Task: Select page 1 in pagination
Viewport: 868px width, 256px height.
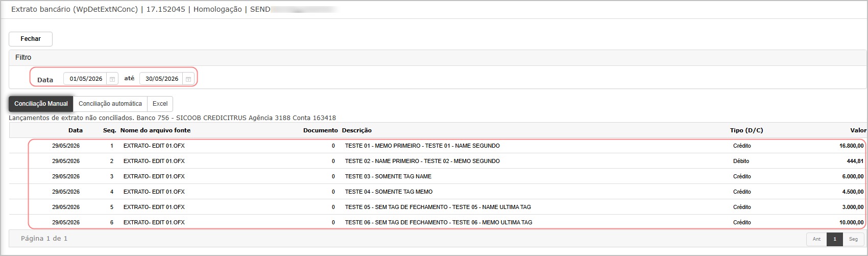Action: pos(835,239)
